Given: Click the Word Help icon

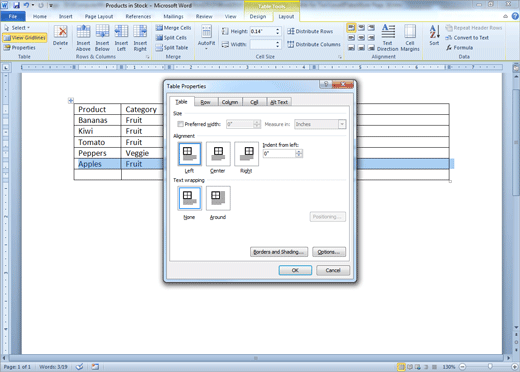Looking at the screenshot, I should click(x=515, y=16).
